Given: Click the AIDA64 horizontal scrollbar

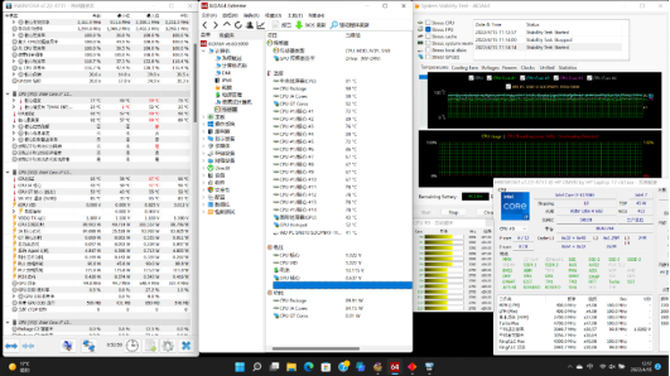Looking at the screenshot, I should pos(316,348).
